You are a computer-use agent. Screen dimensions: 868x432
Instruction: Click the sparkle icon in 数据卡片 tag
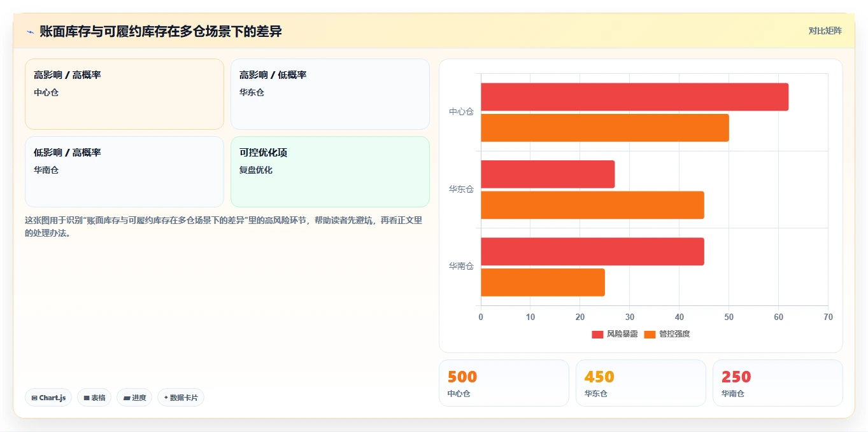(166, 398)
